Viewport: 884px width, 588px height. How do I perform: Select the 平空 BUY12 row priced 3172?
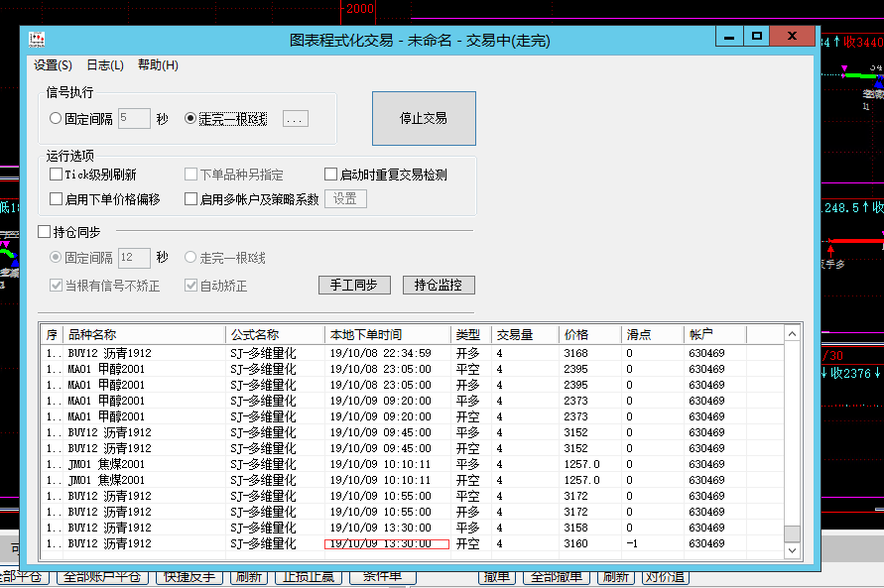[412, 496]
